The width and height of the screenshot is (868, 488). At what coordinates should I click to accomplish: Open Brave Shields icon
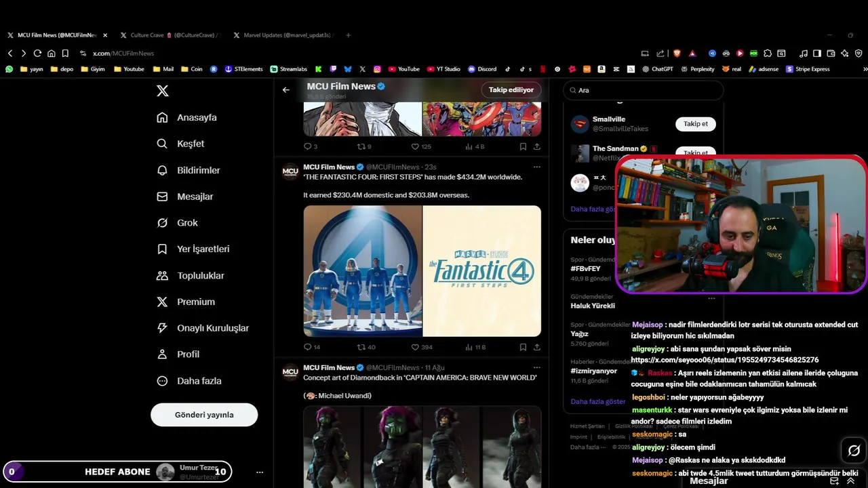(676, 54)
